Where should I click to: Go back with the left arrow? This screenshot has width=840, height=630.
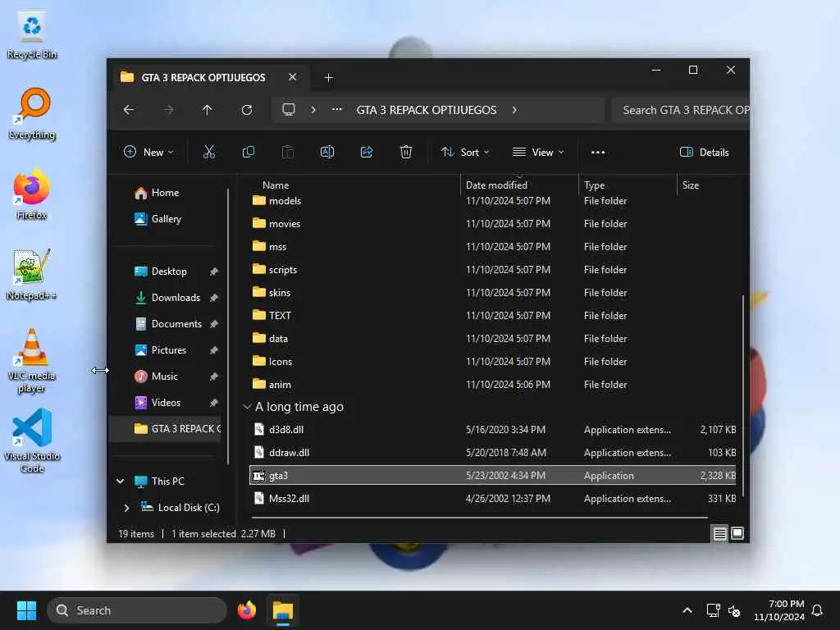[x=129, y=110]
